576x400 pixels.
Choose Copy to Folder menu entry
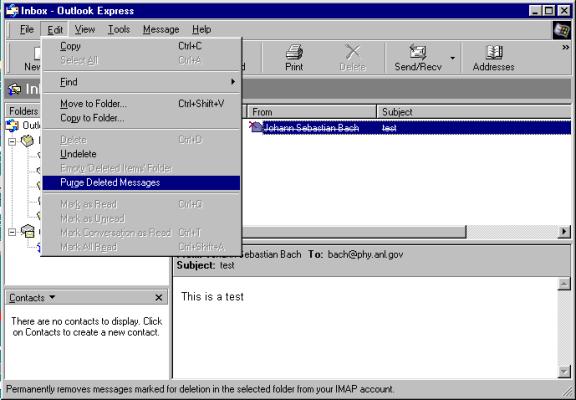tap(141, 118)
